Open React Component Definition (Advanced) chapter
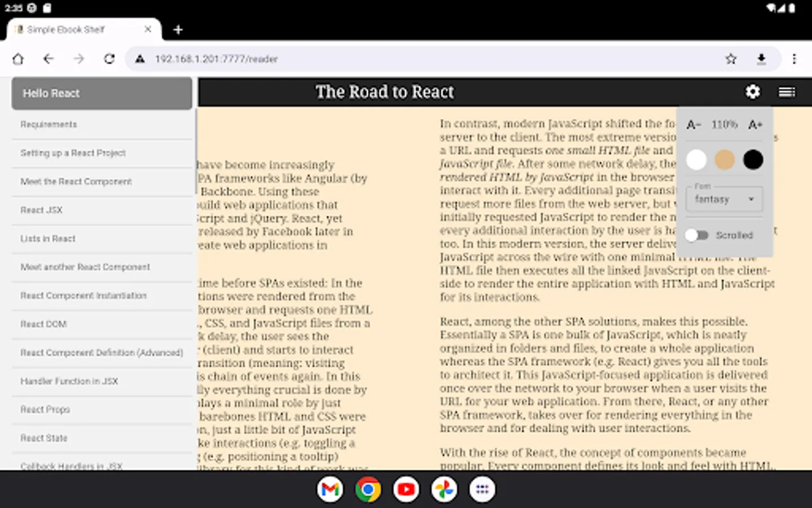This screenshot has width=812, height=508. pyautogui.click(x=102, y=353)
